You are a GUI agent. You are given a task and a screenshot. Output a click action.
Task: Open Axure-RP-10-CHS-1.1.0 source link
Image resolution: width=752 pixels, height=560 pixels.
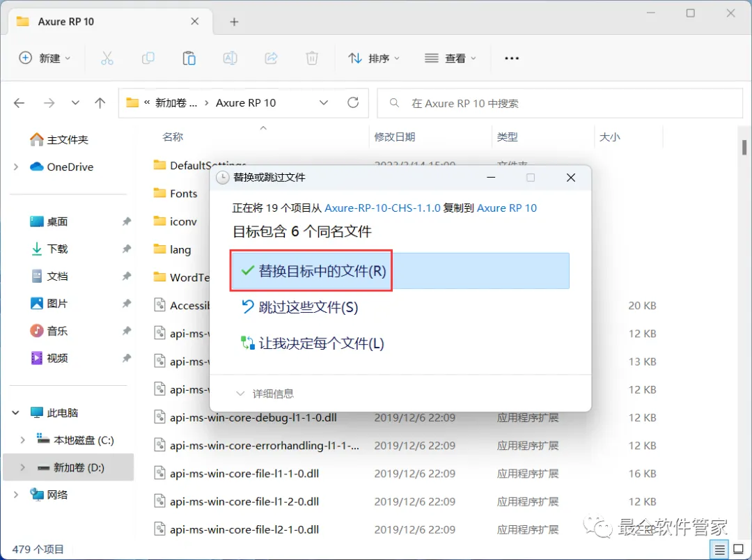[x=382, y=208]
